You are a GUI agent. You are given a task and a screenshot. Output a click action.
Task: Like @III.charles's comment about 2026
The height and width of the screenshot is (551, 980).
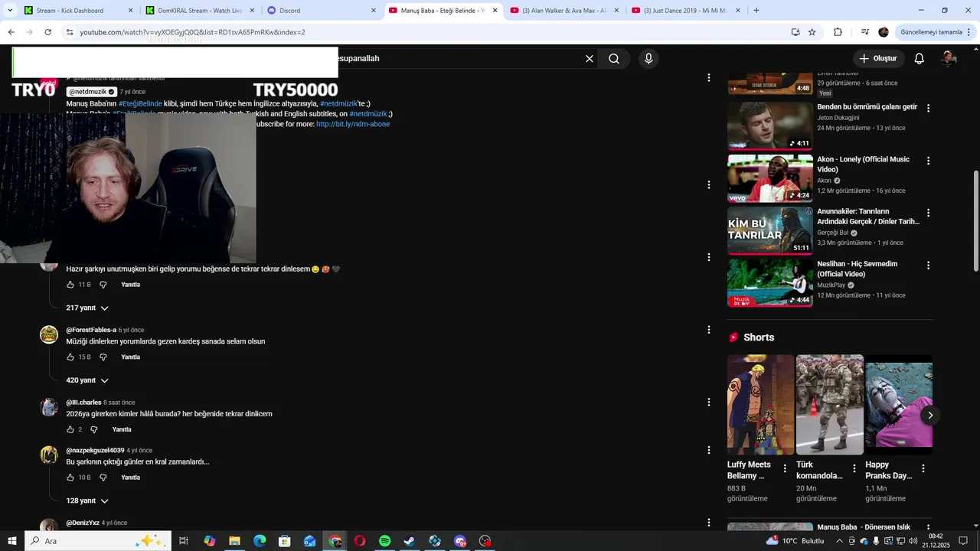(70, 430)
